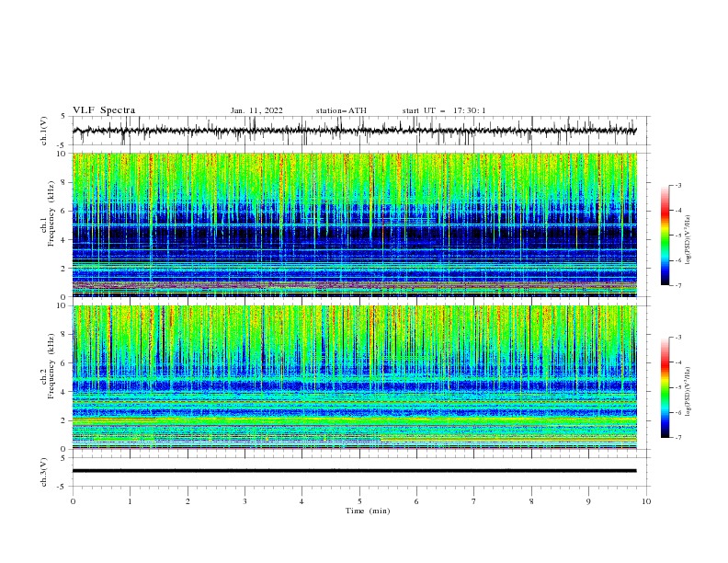Click the date 'Jan. 11, 2022'

[x=256, y=110]
